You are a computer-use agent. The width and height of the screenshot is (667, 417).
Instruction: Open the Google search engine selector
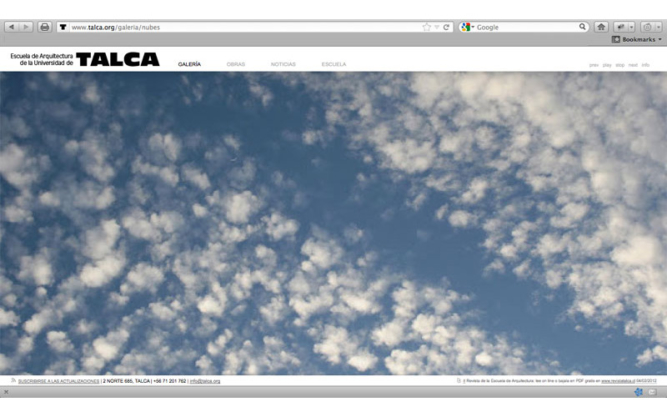coord(467,27)
